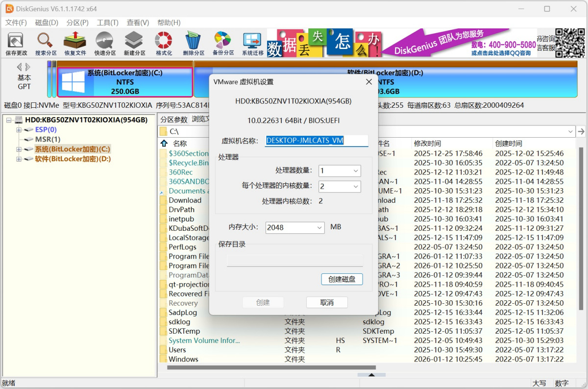Expand the ESP(0) partition tree node
This screenshot has width=588, height=389.
pyautogui.click(x=19, y=130)
